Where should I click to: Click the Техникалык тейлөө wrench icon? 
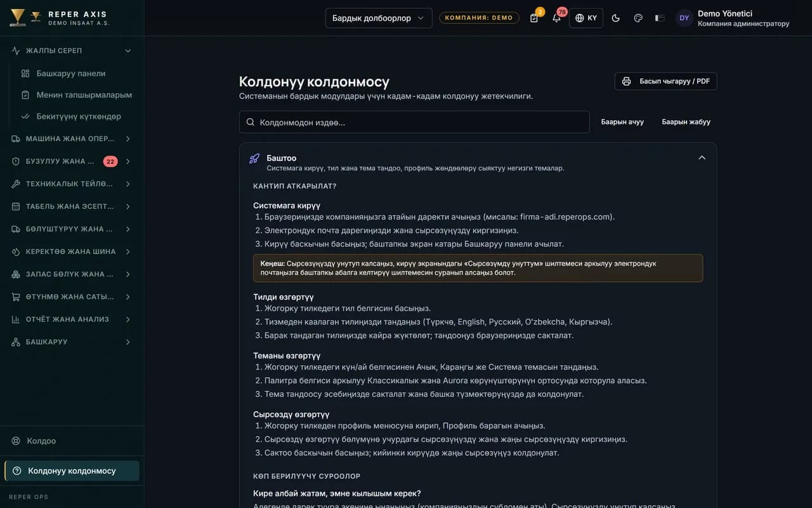(x=16, y=184)
